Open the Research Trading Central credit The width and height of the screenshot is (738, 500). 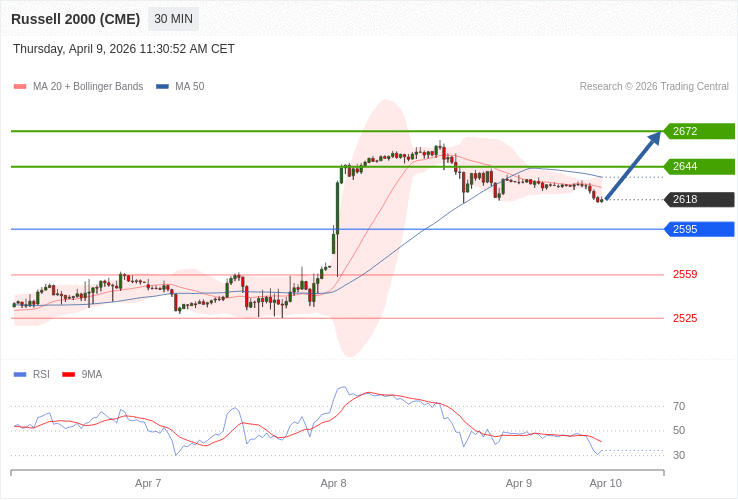(x=654, y=87)
